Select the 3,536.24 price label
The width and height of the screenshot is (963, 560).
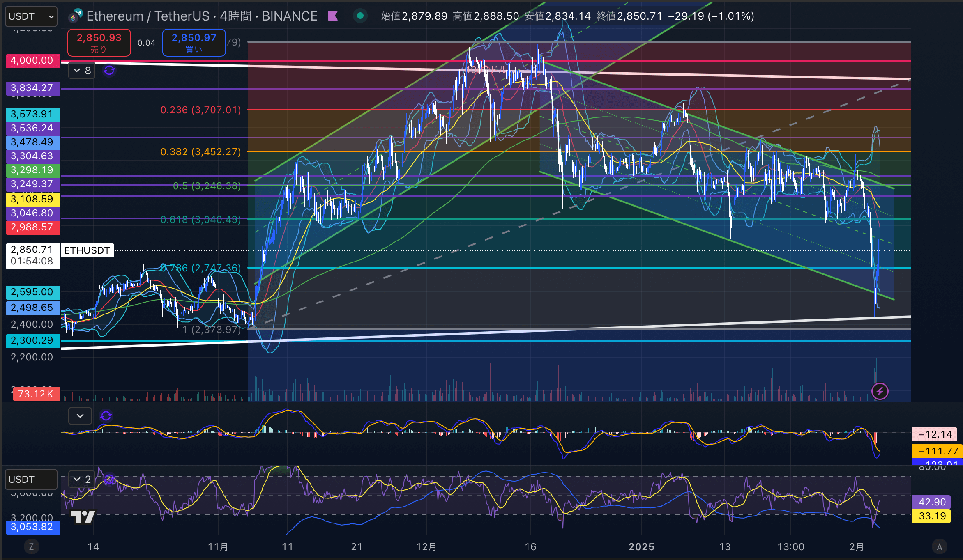(32, 128)
